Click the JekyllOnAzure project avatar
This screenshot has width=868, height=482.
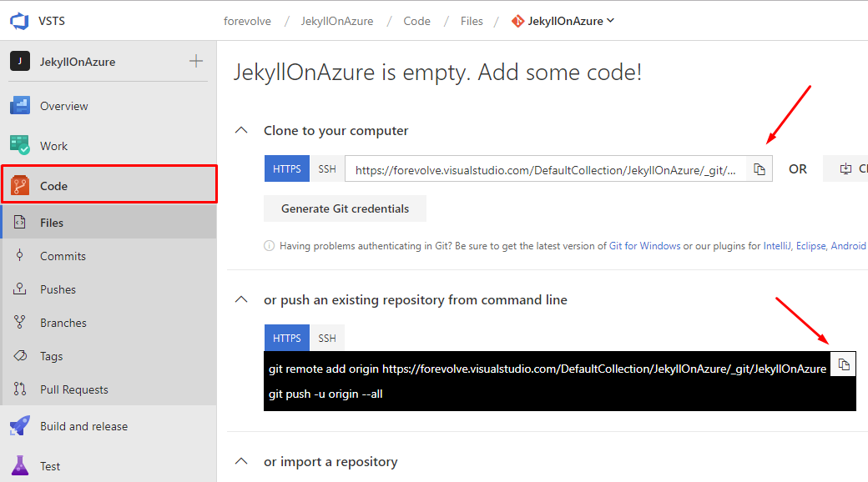pyautogui.click(x=20, y=61)
